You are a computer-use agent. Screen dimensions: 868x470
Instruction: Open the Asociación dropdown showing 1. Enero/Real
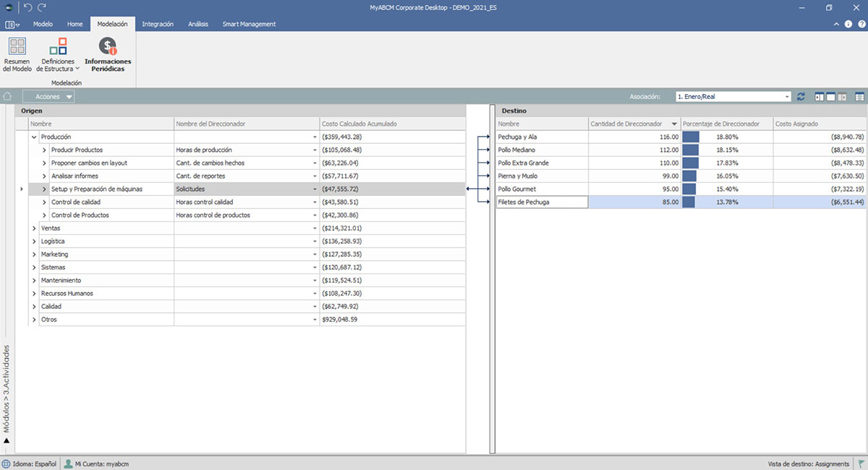(x=733, y=96)
